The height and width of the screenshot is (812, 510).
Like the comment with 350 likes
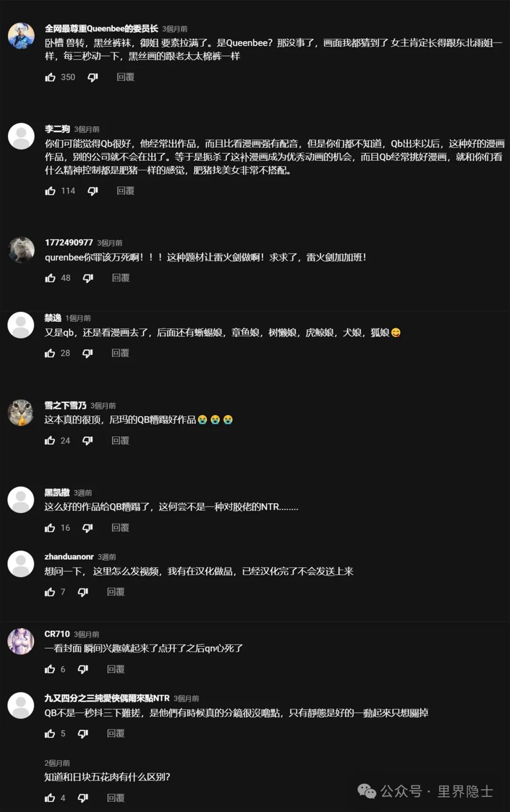click(x=50, y=77)
